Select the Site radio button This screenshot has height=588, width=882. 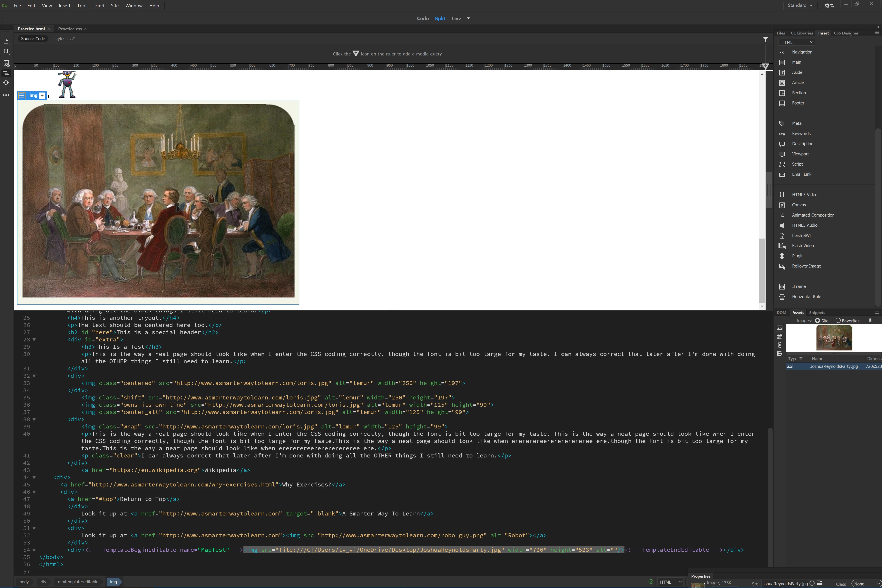click(818, 321)
